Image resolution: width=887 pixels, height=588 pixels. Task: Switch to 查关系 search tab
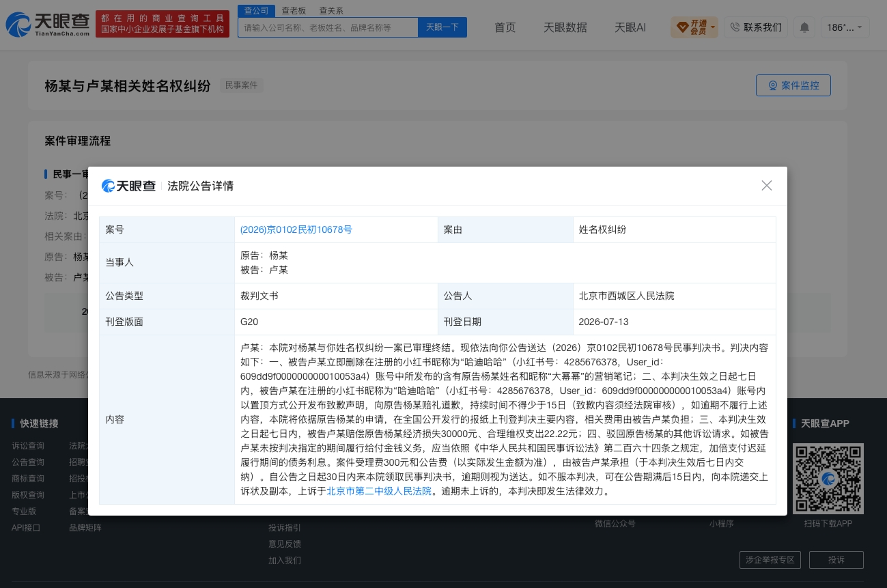tap(331, 11)
